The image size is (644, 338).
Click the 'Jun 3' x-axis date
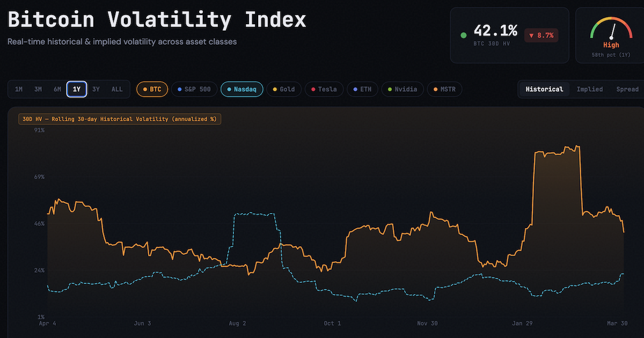click(142, 324)
